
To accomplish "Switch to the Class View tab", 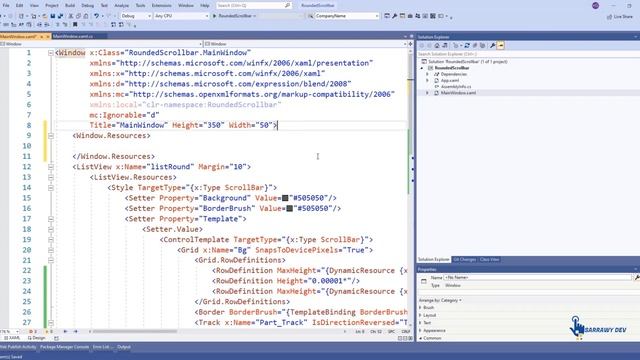I will coord(489,260).
